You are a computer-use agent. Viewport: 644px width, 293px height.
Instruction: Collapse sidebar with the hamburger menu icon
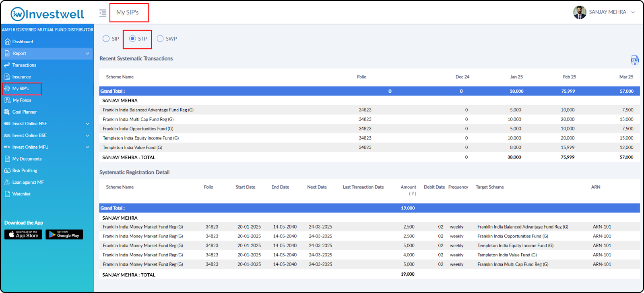(103, 13)
